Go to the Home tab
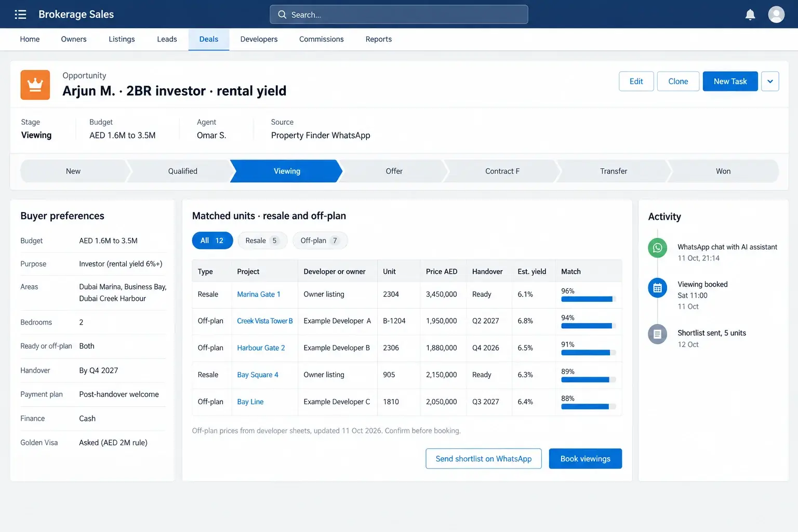The height and width of the screenshot is (532, 798). tap(30, 39)
